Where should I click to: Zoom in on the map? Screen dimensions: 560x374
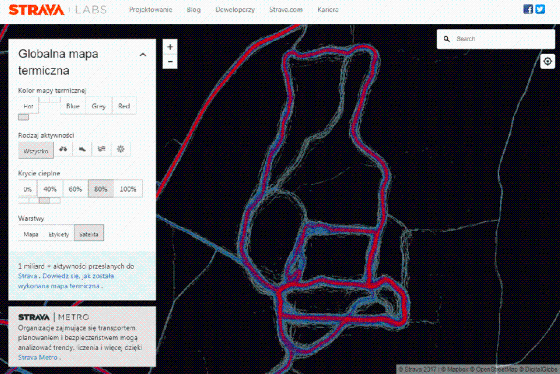point(170,47)
